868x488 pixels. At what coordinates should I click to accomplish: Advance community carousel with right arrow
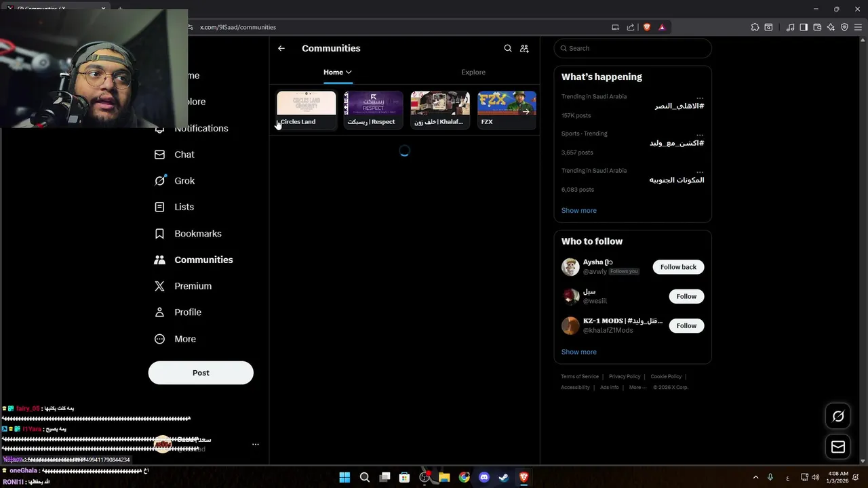tap(526, 111)
